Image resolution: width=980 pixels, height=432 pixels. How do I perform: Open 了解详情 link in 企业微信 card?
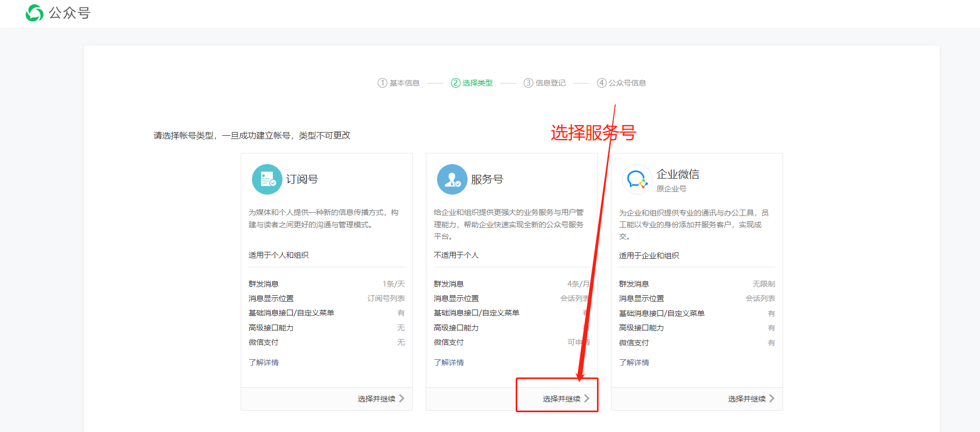point(634,362)
